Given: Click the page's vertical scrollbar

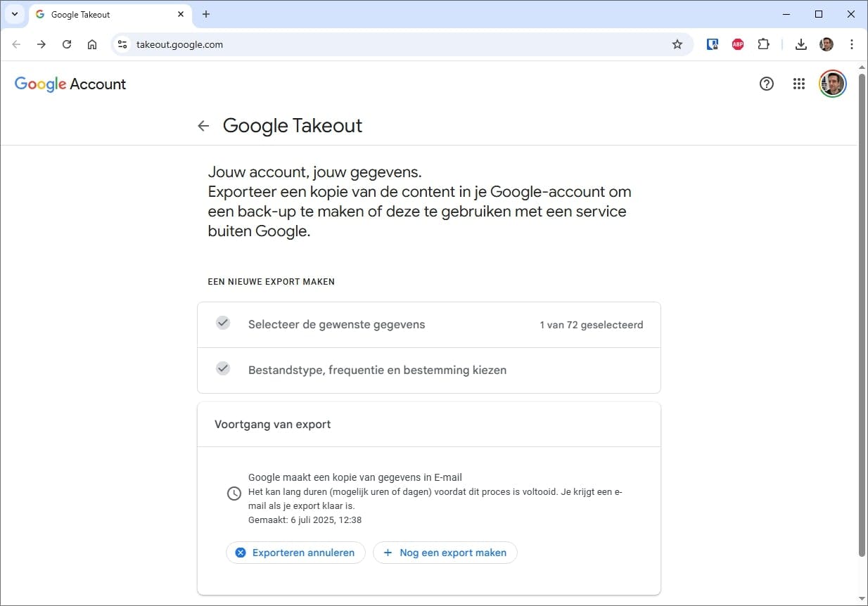Looking at the screenshot, I should (862, 316).
